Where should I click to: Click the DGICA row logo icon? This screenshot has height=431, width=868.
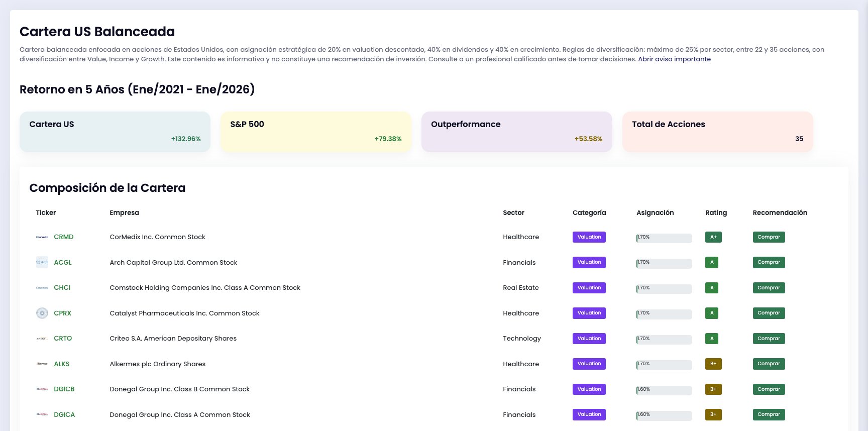point(42,414)
